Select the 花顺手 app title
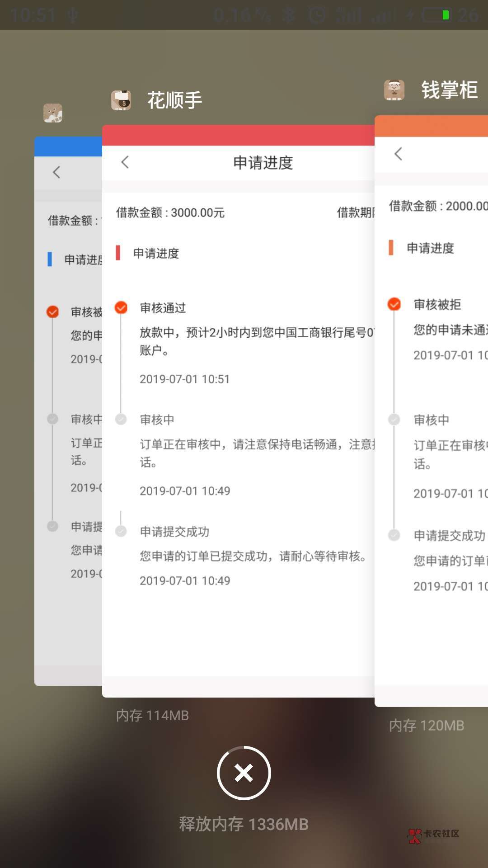488x868 pixels. point(174,100)
